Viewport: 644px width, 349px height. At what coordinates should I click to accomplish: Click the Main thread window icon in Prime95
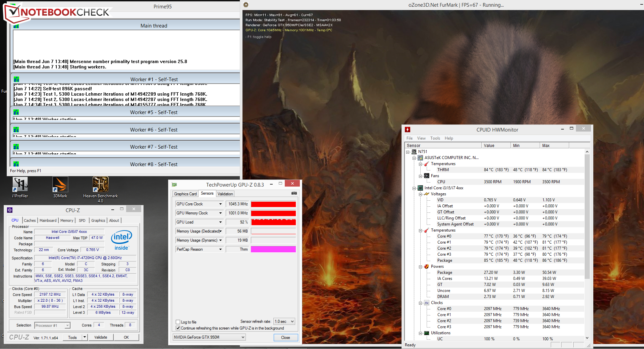[16, 26]
